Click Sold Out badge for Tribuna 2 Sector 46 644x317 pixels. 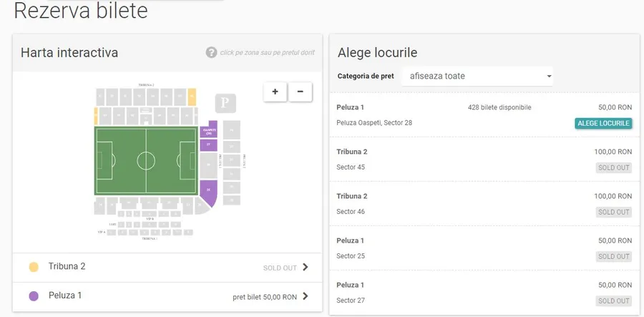click(614, 212)
